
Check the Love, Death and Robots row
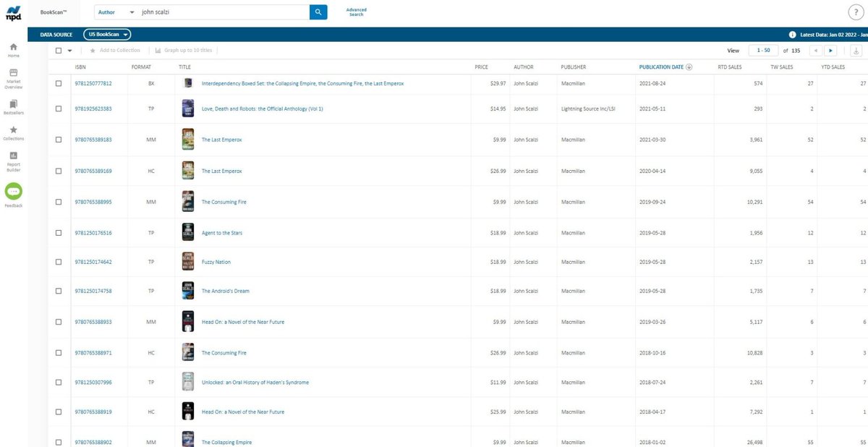(x=59, y=108)
